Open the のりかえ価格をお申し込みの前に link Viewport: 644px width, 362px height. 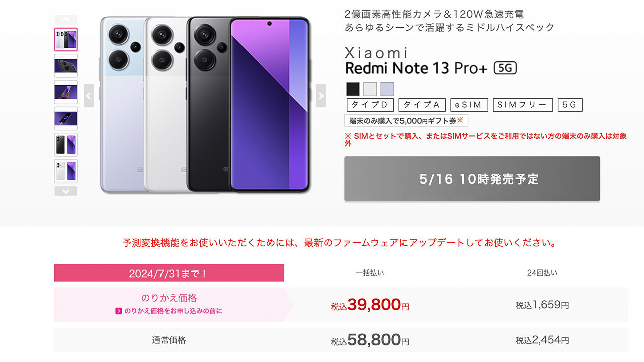pyautogui.click(x=169, y=311)
